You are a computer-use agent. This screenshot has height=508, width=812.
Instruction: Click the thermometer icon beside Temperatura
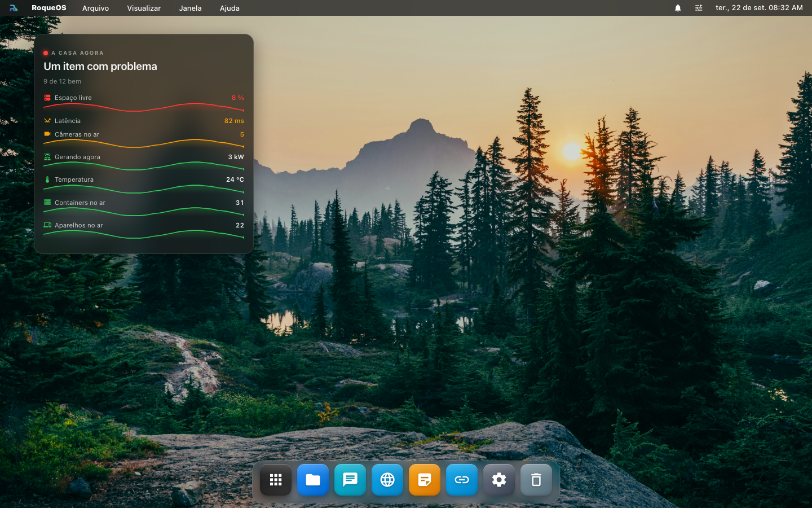pyautogui.click(x=47, y=179)
